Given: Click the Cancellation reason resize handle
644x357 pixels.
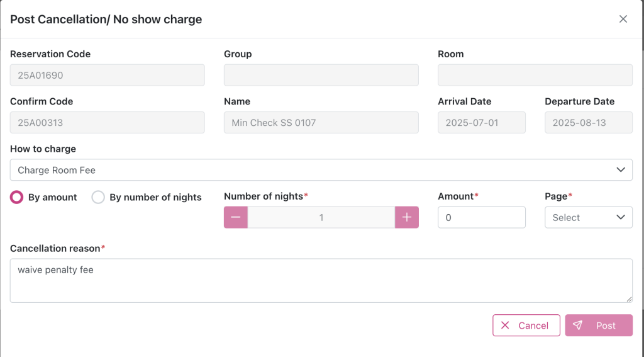Looking at the screenshot, I should [x=628, y=298].
